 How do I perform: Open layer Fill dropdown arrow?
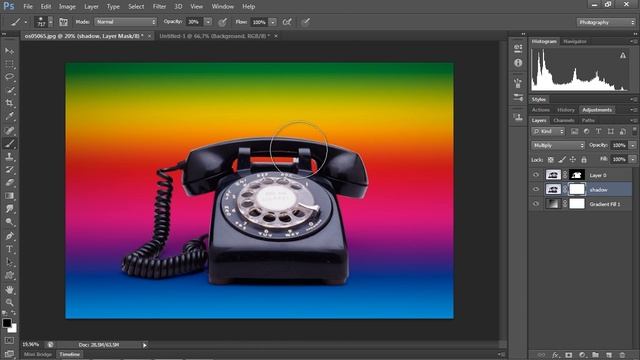coord(633,159)
